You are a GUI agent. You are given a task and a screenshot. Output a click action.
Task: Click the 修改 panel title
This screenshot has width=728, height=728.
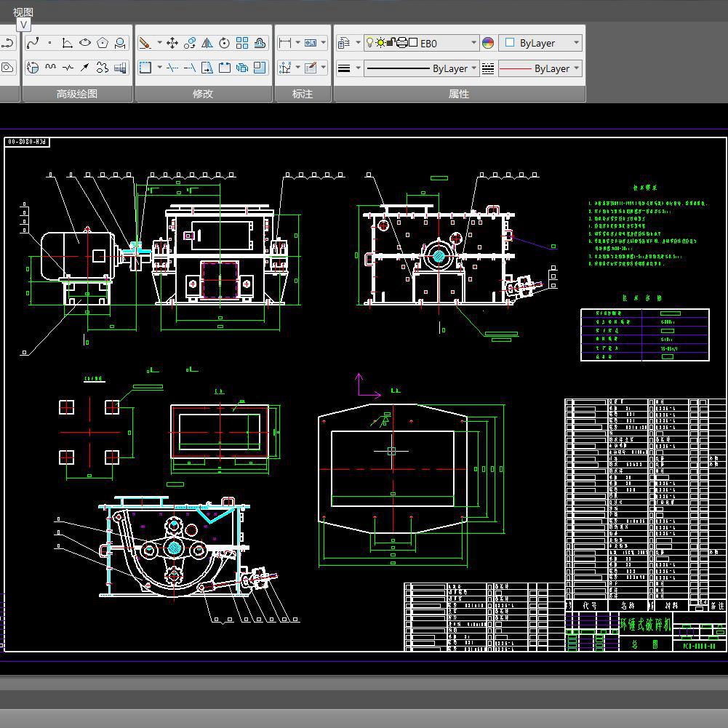pos(203,94)
